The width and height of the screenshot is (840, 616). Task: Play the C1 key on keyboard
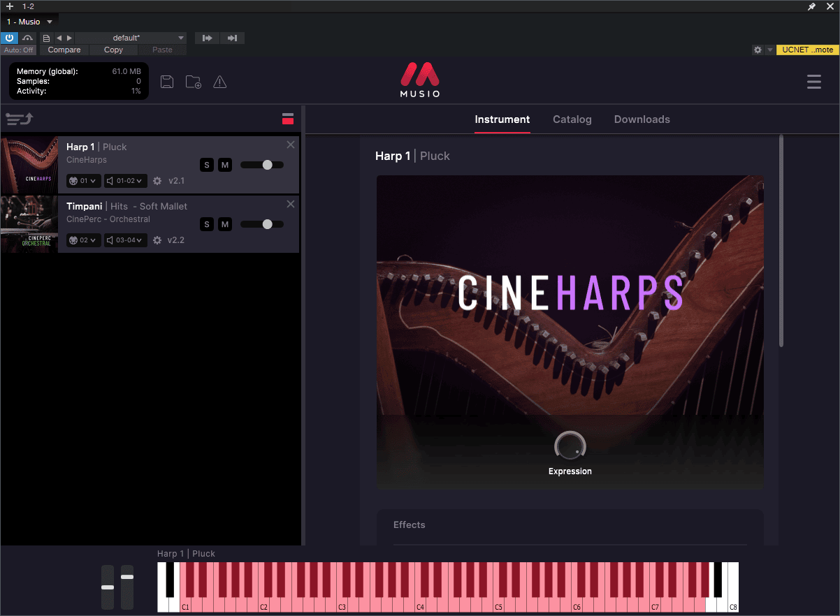pyautogui.click(x=186, y=605)
